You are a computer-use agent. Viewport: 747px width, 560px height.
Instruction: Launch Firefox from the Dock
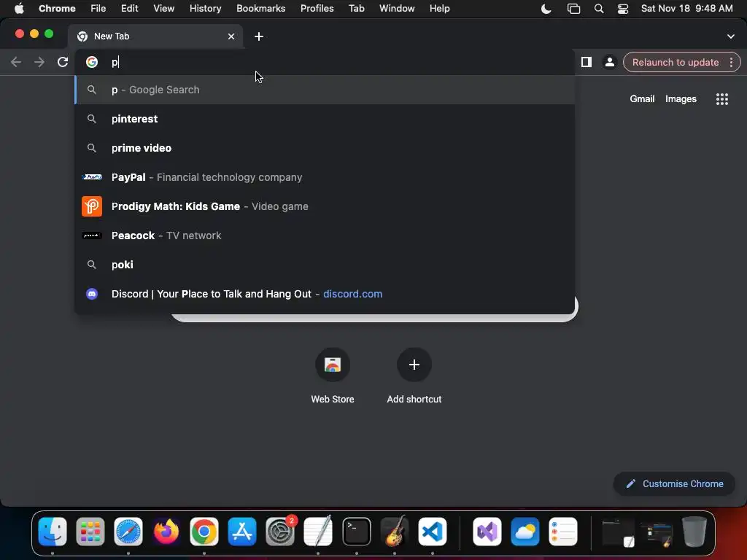click(x=166, y=532)
